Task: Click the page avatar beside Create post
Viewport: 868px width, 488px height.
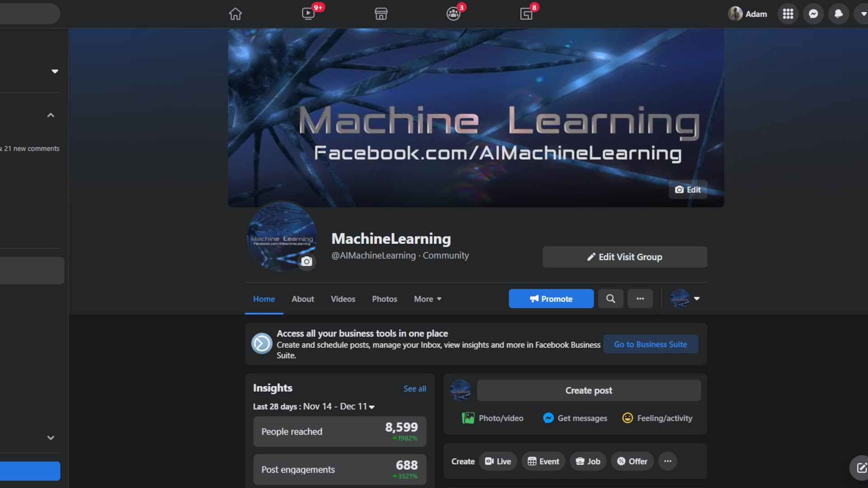Action: pyautogui.click(x=460, y=390)
